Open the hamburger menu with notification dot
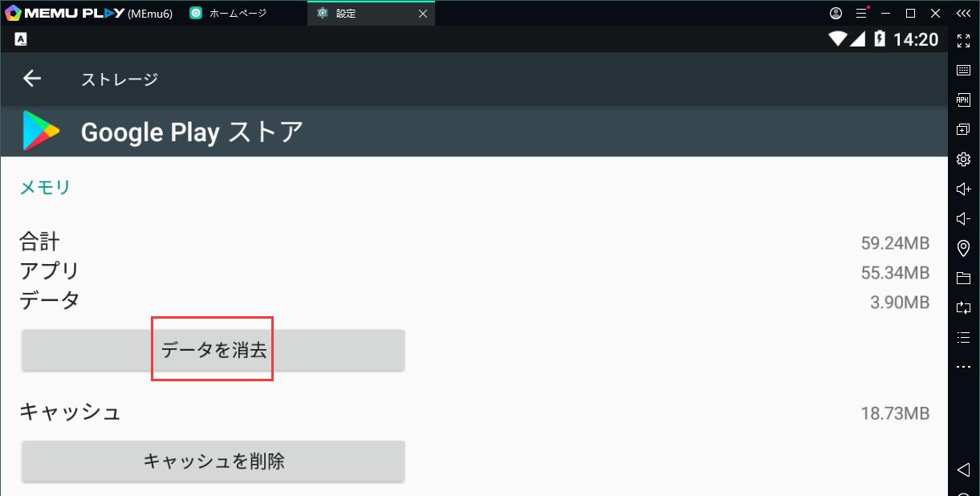This screenshot has height=496, width=980. point(861,13)
